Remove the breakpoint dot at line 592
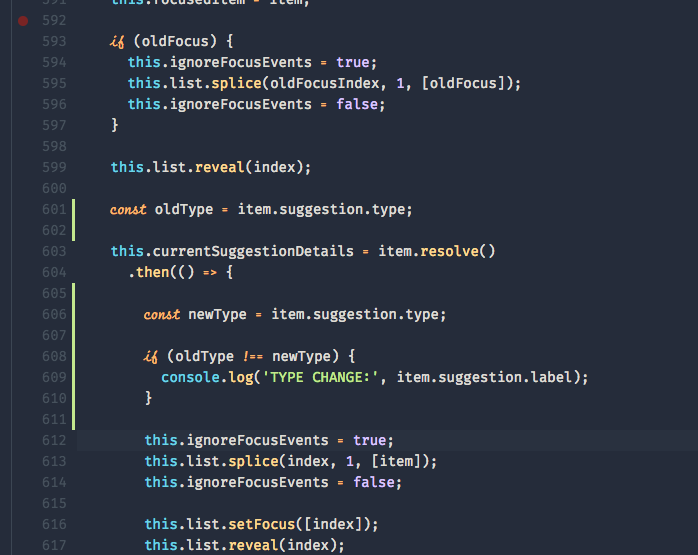This screenshot has height=555, width=698. 23,20
